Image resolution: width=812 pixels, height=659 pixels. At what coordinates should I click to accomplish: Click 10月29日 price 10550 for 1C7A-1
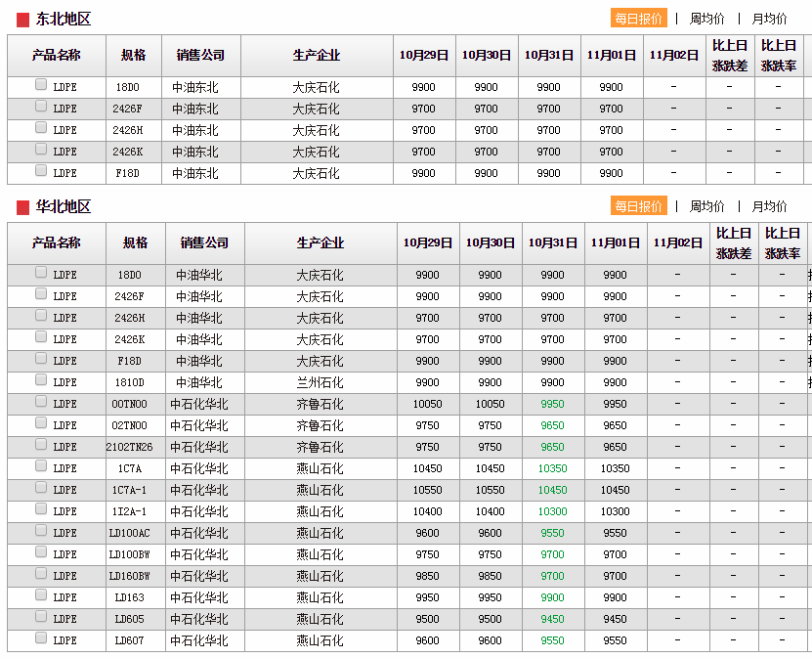pos(428,490)
